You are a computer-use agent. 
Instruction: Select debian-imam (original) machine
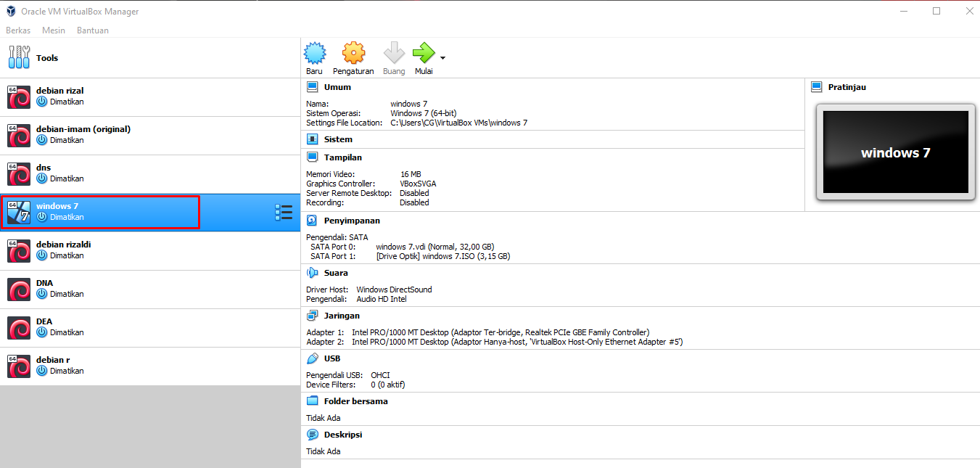point(150,136)
